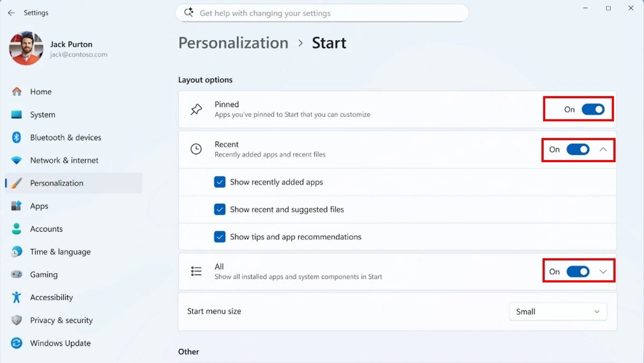Screen dimensions: 644x363
Task: Open the Privacy & security shield icon
Action: [17, 320]
